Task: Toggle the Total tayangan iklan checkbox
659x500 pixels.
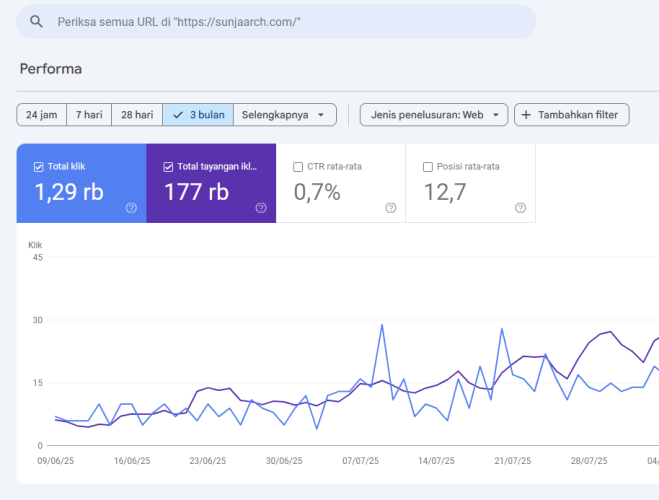Action: 168,167
